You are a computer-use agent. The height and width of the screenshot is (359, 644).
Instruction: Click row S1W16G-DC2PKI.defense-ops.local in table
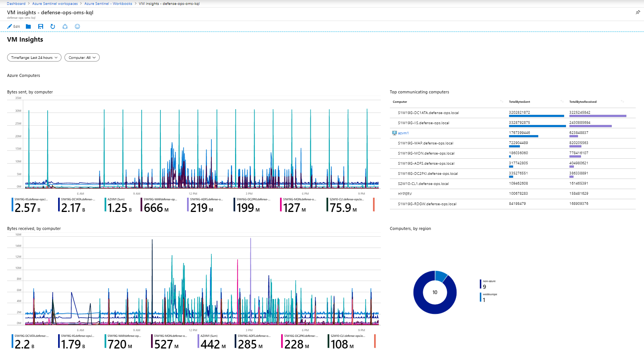click(512, 174)
